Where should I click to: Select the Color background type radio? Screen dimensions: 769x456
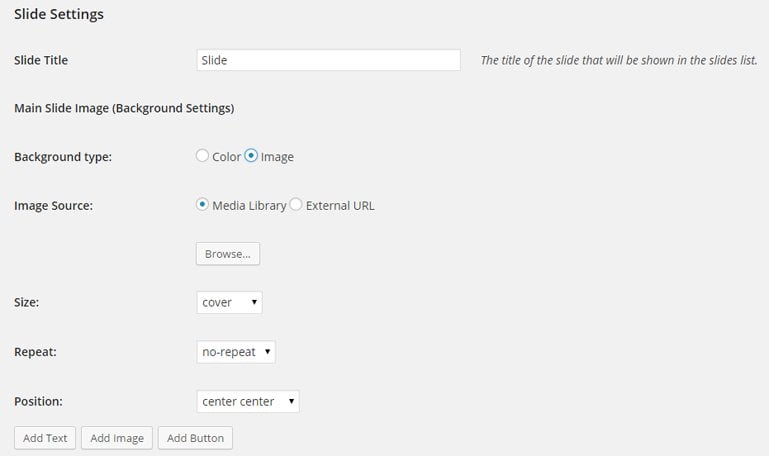point(203,156)
